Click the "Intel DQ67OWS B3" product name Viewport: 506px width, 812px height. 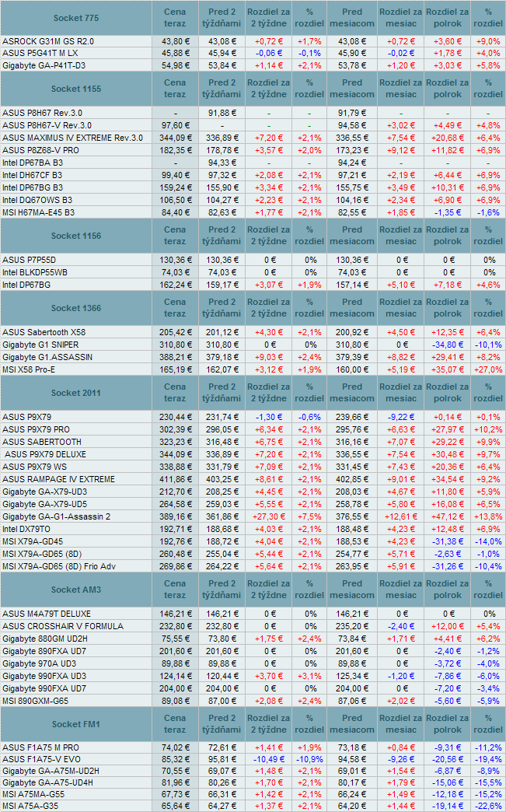coord(37,200)
